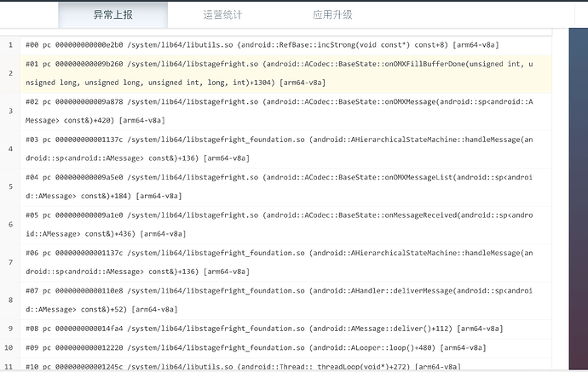Click line number 8 in gutter
The image size is (588, 372).
pyautogui.click(x=10, y=300)
